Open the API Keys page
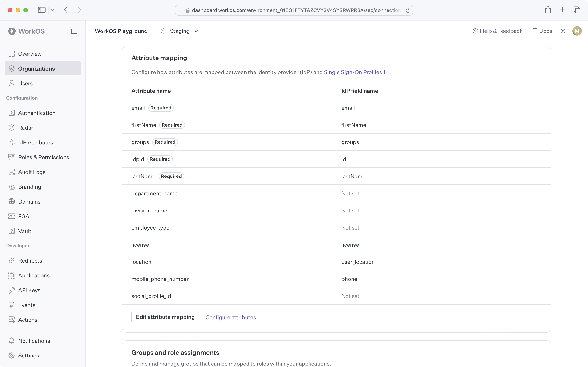Screen dimensions: 588x367 tap(30, 290)
